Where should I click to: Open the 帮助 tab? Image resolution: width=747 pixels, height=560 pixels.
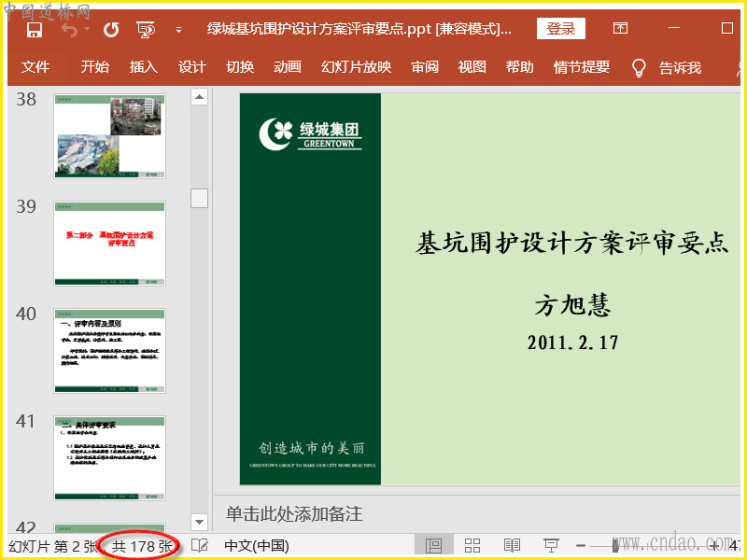coord(520,67)
